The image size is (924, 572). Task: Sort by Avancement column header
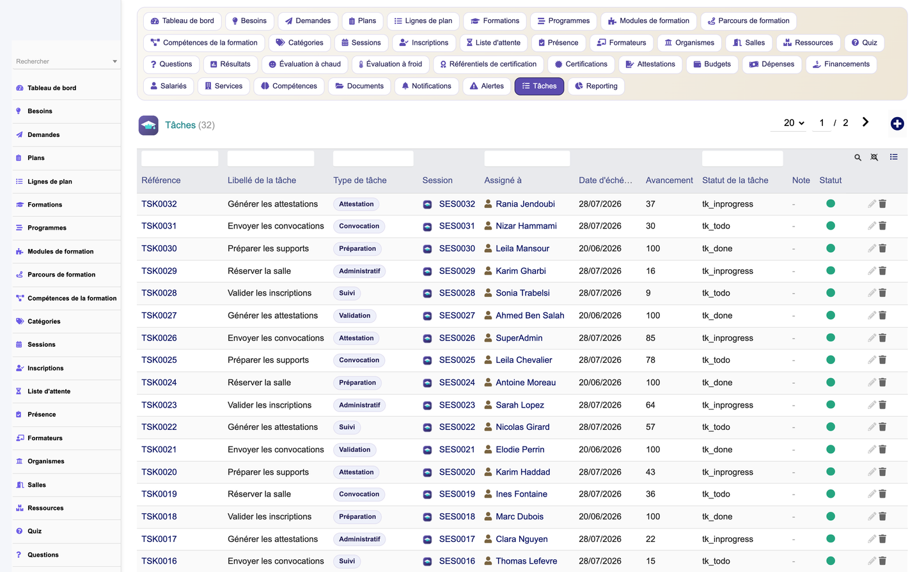tap(670, 180)
